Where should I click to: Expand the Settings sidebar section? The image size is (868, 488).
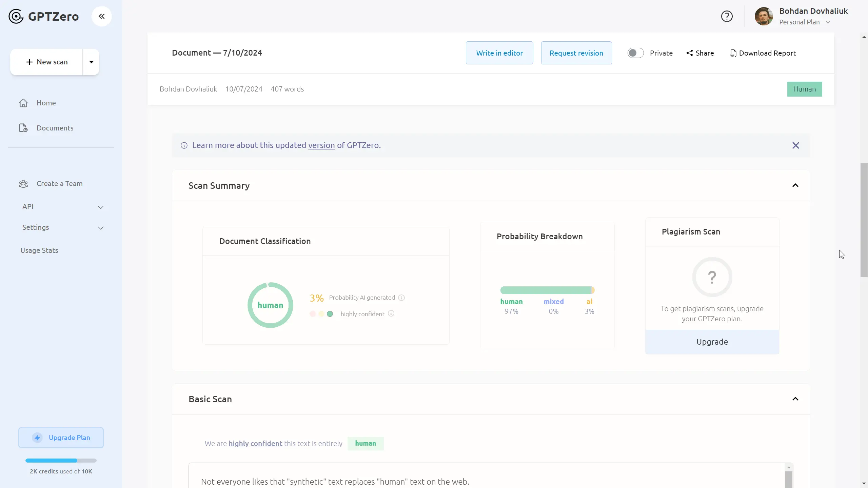pos(100,228)
